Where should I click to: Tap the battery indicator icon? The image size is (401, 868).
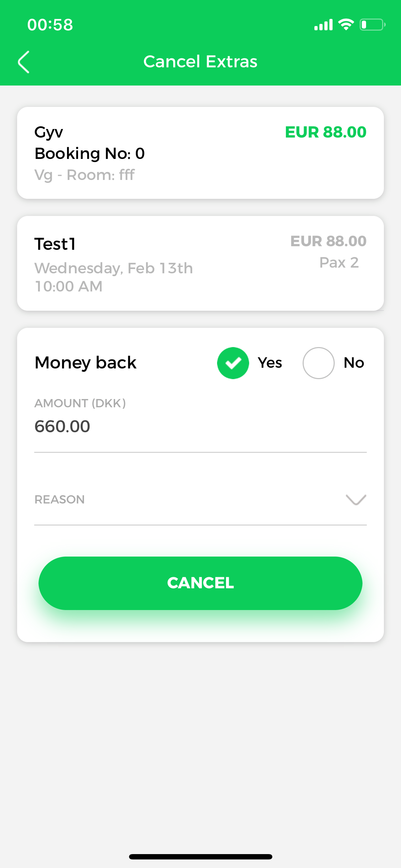[x=372, y=25]
